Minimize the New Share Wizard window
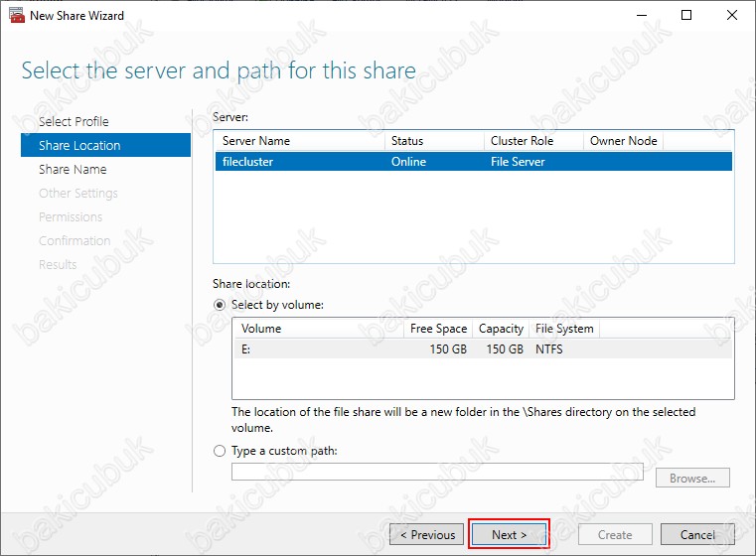This screenshot has height=556, width=756. pos(641,15)
